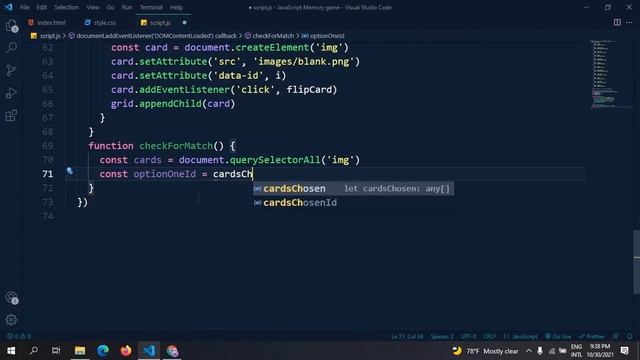
Task: Select the cardsChosenId autocomplete suggestion
Action: pos(300,202)
